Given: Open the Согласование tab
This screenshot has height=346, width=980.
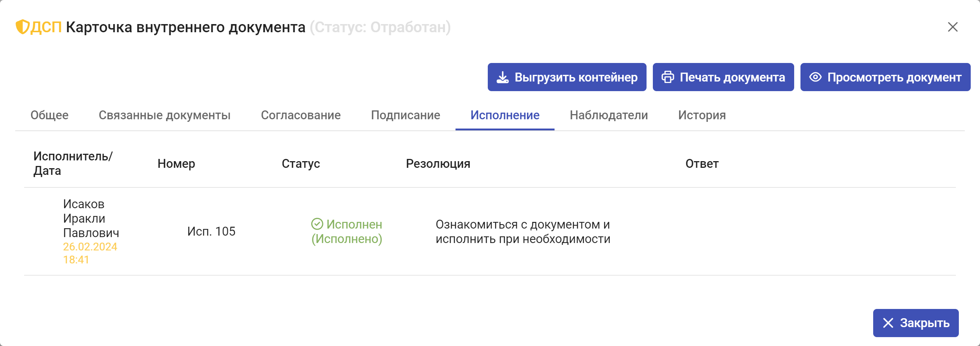Looking at the screenshot, I should (x=300, y=115).
